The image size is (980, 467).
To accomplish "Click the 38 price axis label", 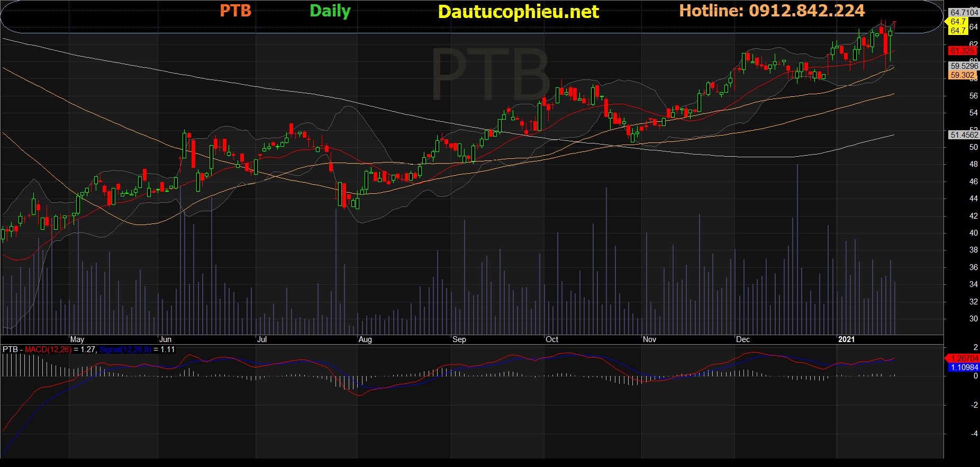I will coord(974,250).
